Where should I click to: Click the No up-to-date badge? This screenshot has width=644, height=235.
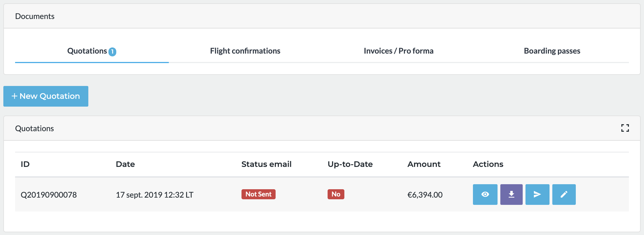[336, 194]
